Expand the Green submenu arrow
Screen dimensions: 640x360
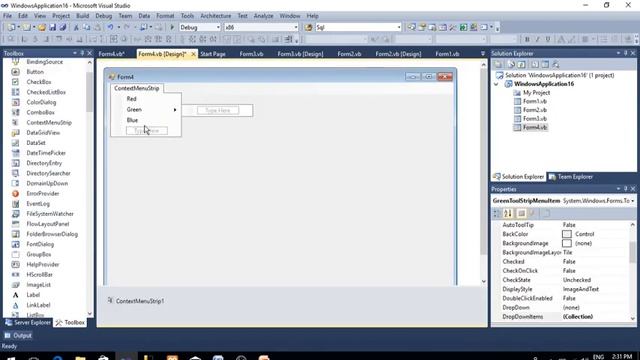[175, 110]
